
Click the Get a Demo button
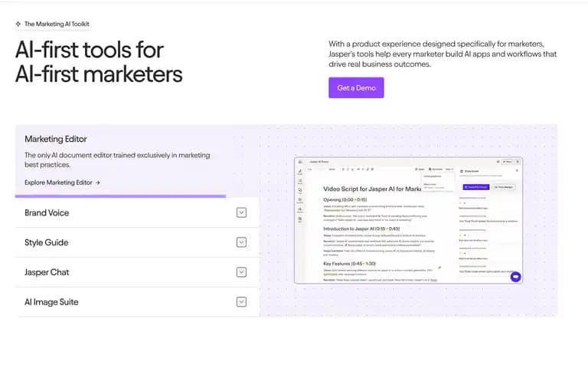356,88
